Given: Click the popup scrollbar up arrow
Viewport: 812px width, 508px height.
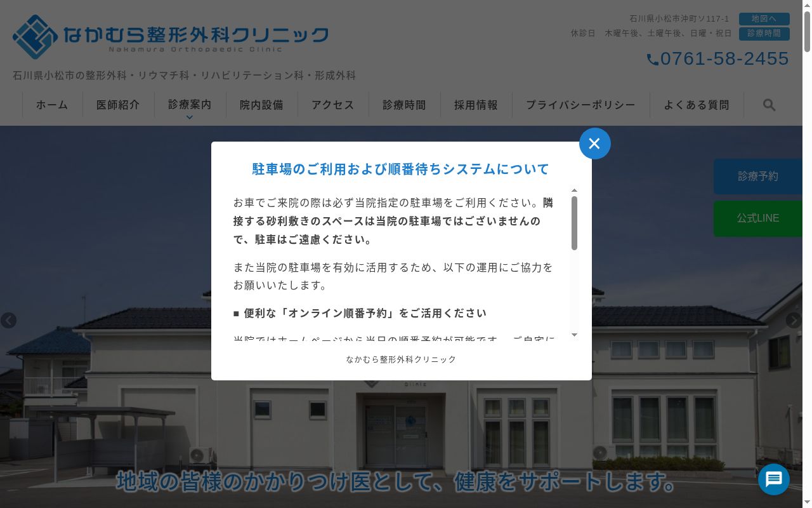Looking at the screenshot, I should click(574, 190).
